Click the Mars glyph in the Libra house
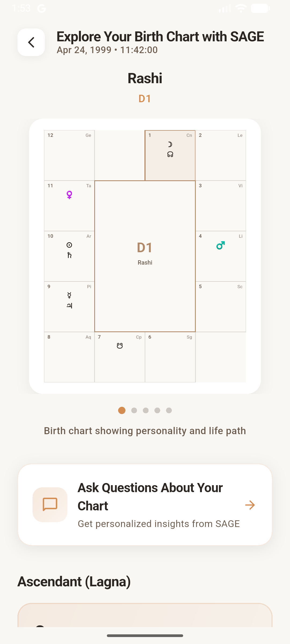This screenshot has width=290, height=644. tap(220, 245)
